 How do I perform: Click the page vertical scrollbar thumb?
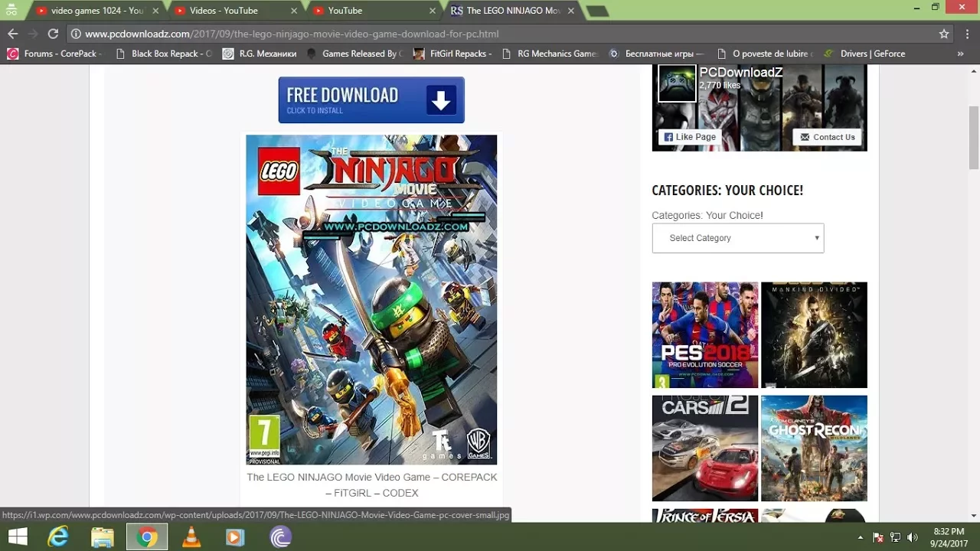coord(974,138)
